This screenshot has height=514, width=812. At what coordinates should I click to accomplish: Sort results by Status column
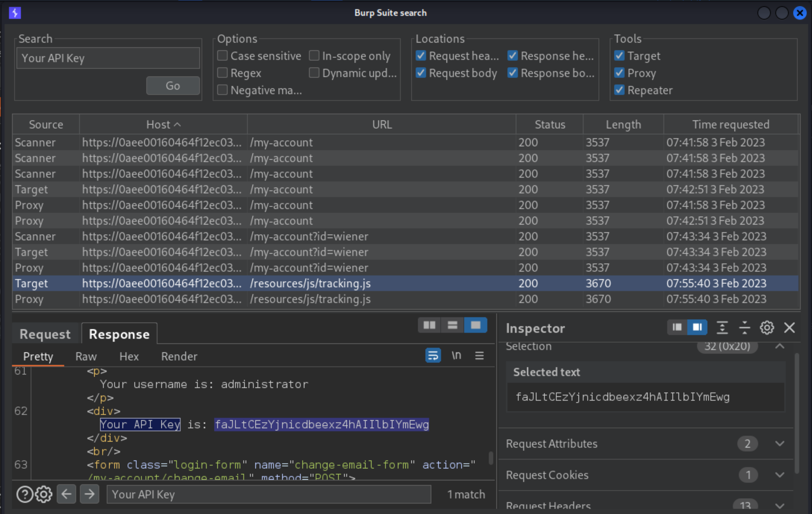[x=550, y=125]
